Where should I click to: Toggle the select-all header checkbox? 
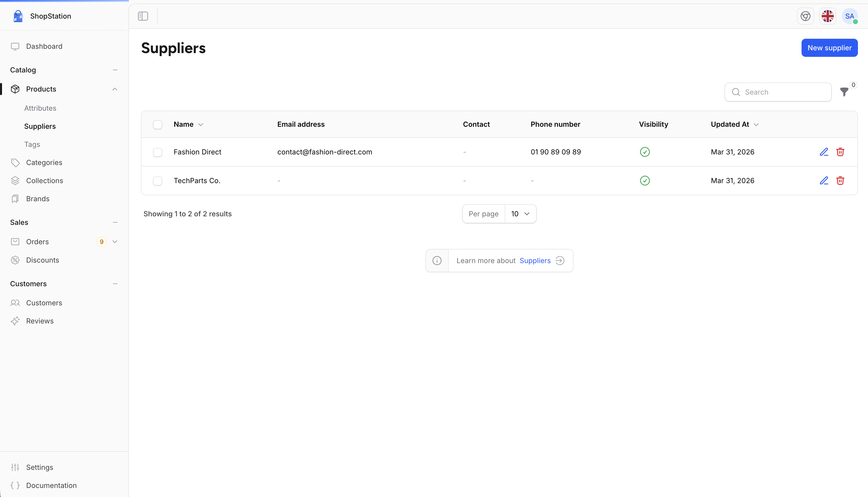pyautogui.click(x=158, y=125)
